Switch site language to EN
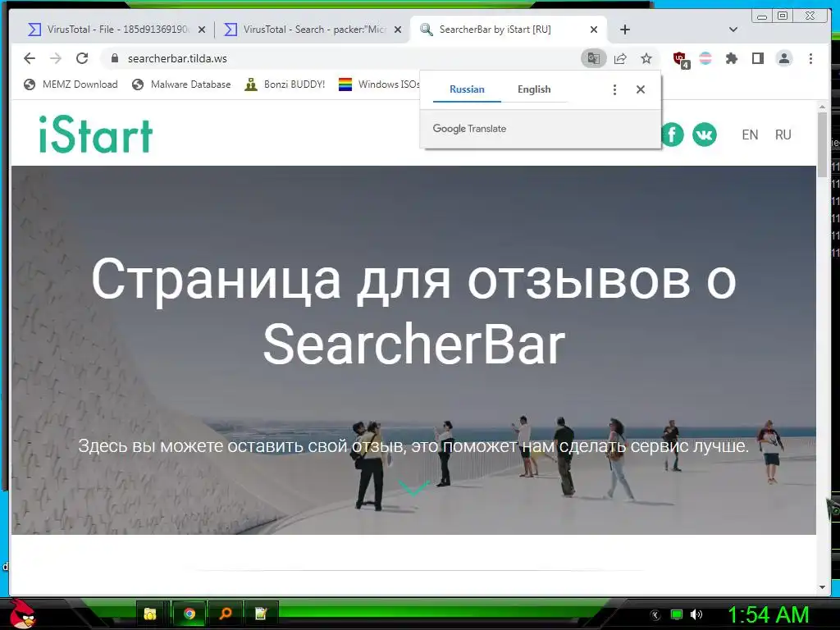 point(750,135)
